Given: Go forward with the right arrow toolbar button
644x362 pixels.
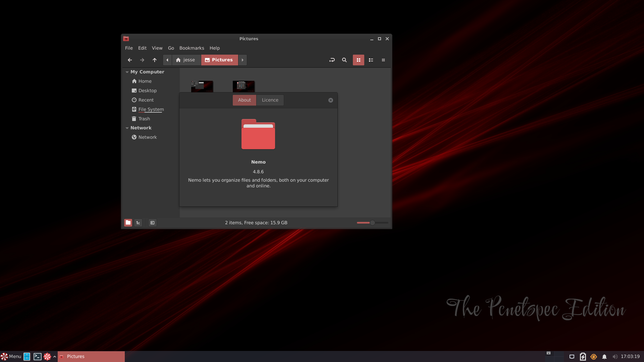Looking at the screenshot, I should [142, 60].
